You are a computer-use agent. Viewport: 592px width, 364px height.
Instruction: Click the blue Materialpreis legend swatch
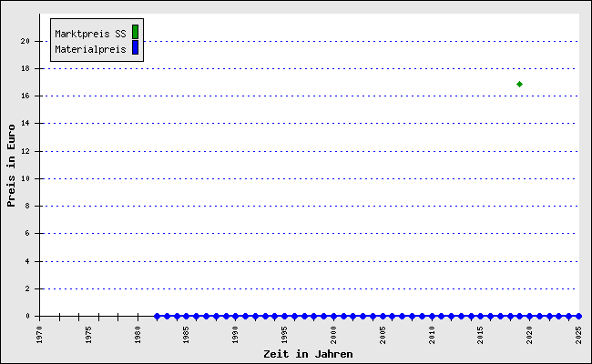coord(135,47)
